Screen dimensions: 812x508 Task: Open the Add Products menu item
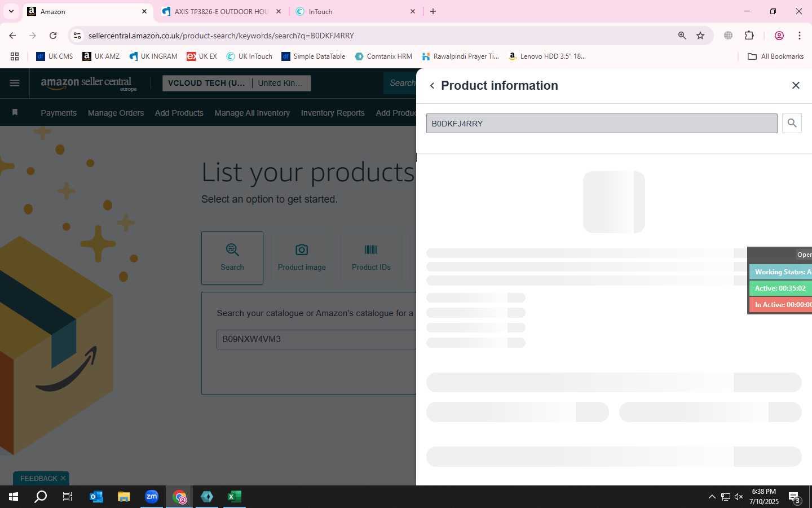[x=179, y=113]
